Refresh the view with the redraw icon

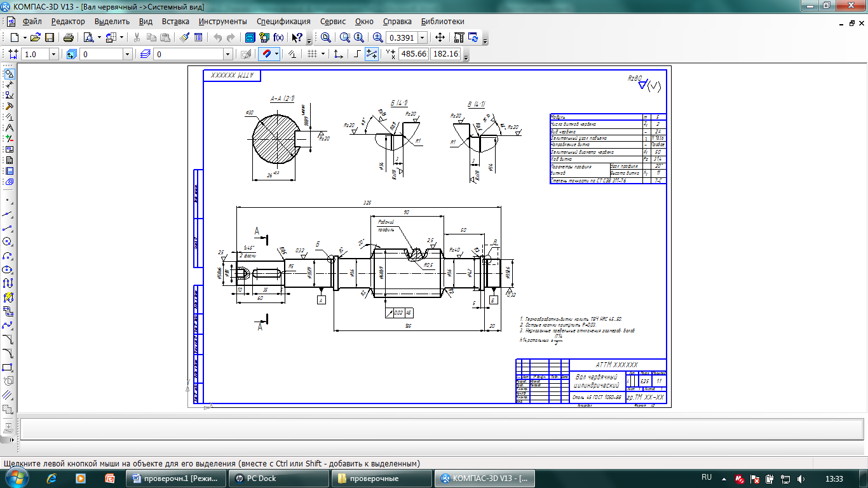click(473, 37)
